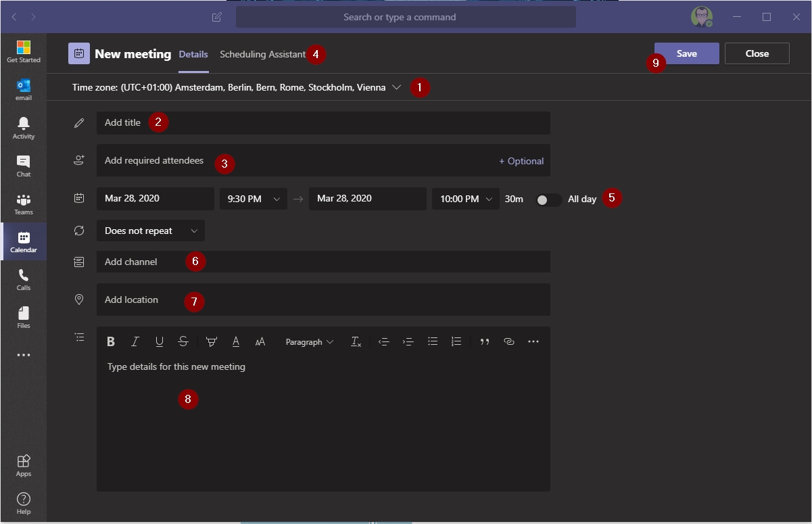Expand the Time zone dropdown

397,88
